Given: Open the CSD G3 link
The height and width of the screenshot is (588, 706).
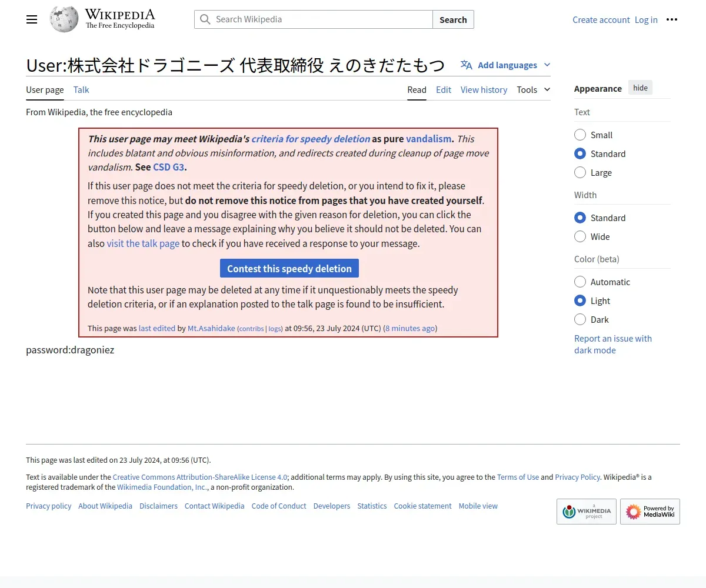Looking at the screenshot, I should tap(168, 167).
